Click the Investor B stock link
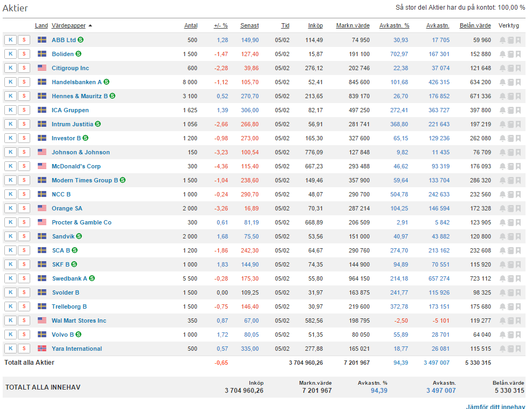The width and height of the screenshot is (532, 409). [66, 138]
